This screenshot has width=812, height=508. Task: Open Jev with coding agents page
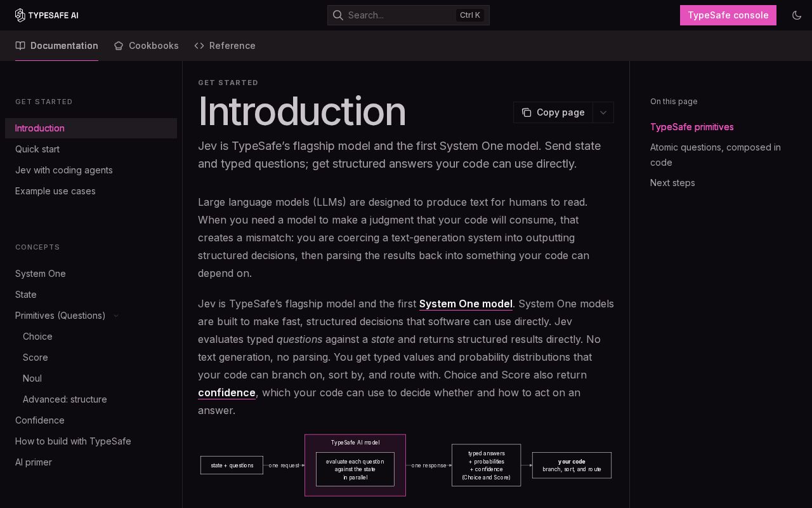click(x=91, y=170)
